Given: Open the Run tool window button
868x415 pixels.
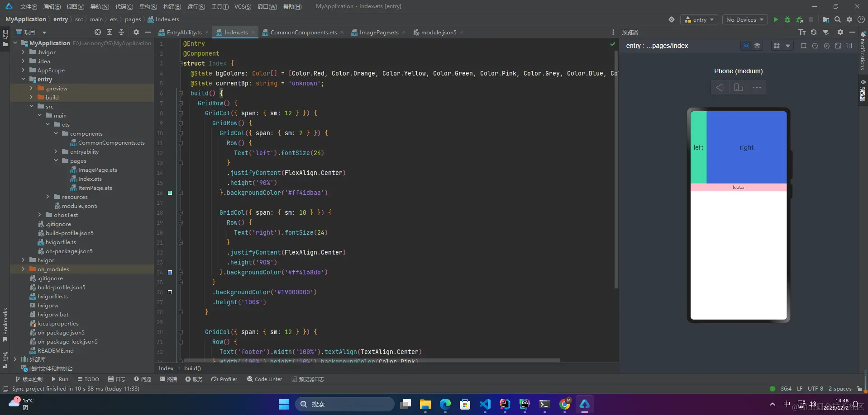Looking at the screenshot, I should pyautogui.click(x=60, y=379).
